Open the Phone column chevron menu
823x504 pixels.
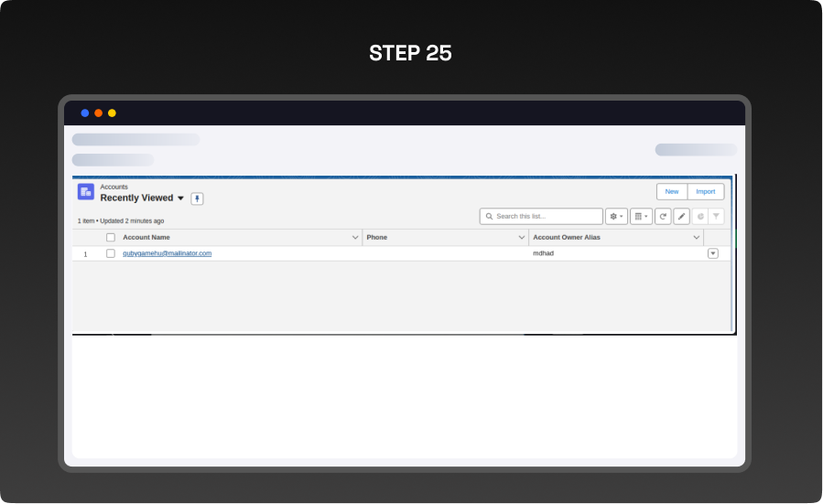click(x=522, y=238)
